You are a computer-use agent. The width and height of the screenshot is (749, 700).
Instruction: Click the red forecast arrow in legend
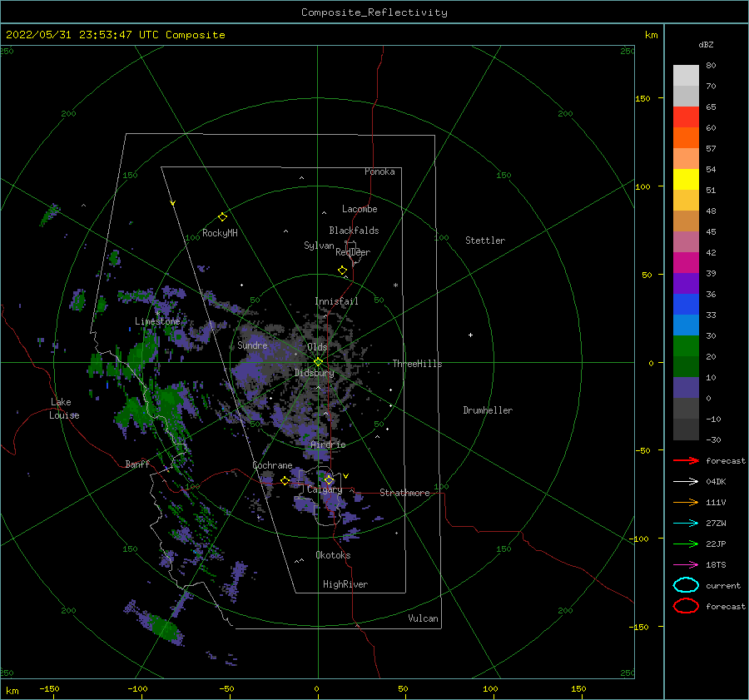pos(686,460)
